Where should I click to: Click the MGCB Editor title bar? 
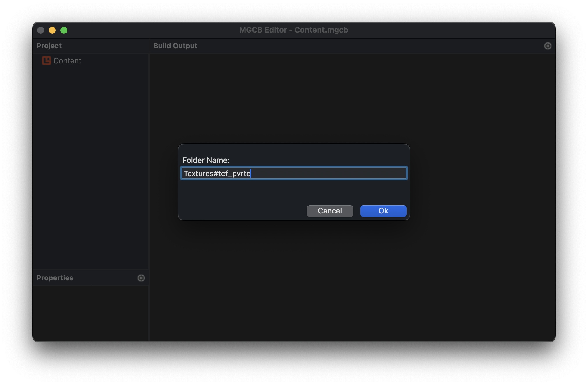pos(293,30)
